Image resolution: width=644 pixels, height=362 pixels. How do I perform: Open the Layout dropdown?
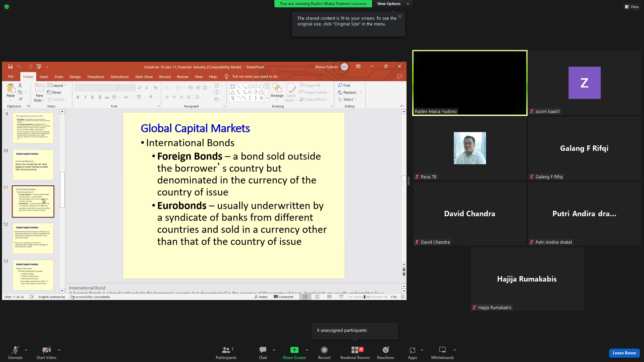pos(57,85)
